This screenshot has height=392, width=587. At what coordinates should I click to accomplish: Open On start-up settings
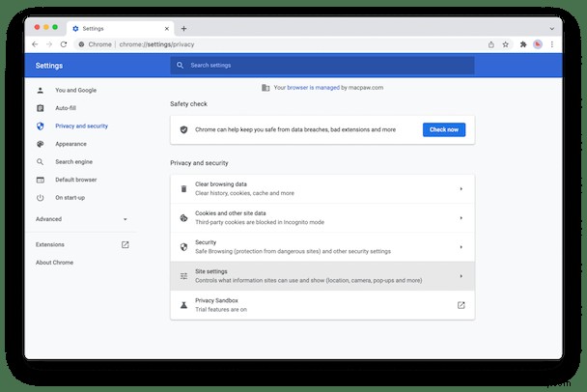click(70, 198)
